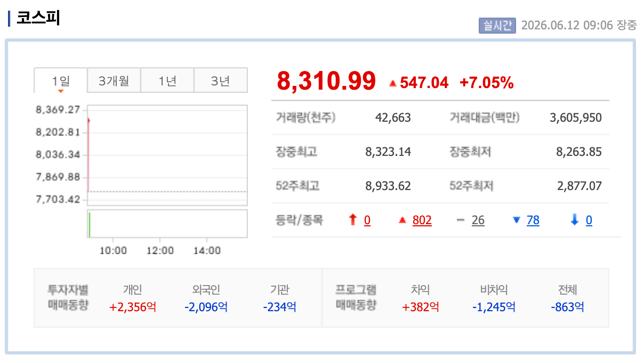Image resolution: width=644 pixels, height=363 pixels.
Task: Click the 실시간 badge
Action: 497,25
